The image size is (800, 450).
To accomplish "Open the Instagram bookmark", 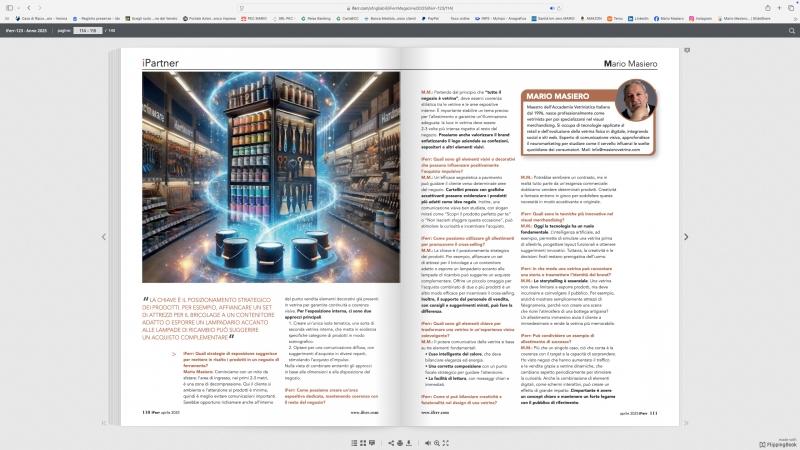I will click(701, 18).
